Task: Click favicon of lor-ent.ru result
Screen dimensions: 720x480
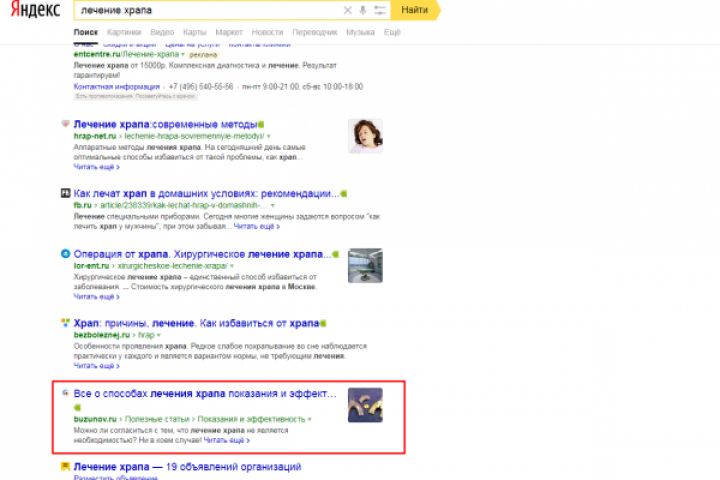Action: click(x=65, y=254)
